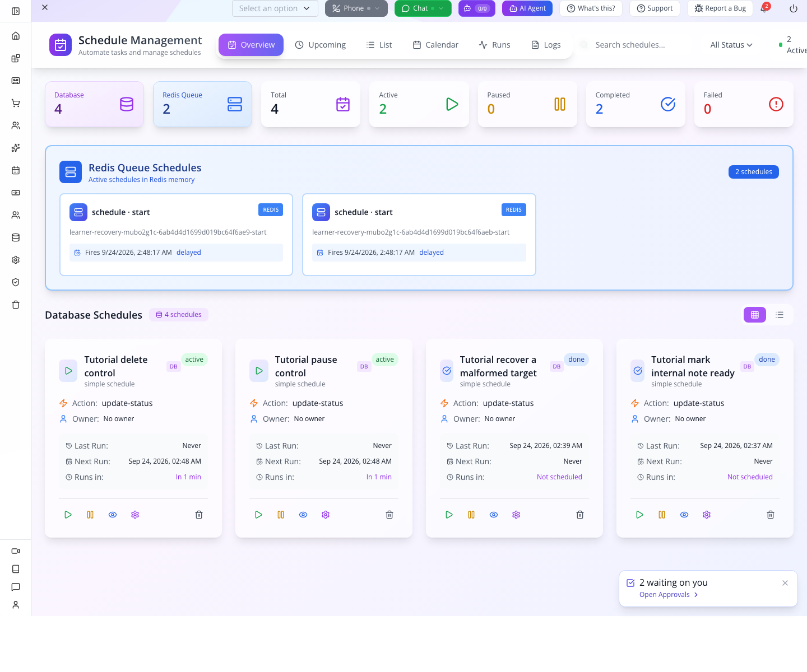Open settings for Tutorial mark internal note ready

pyautogui.click(x=707, y=515)
